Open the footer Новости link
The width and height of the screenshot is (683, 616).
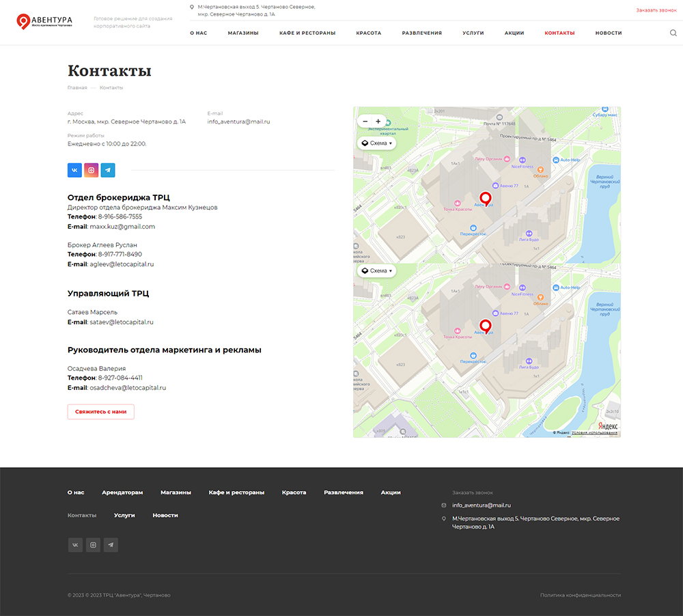pos(165,515)
